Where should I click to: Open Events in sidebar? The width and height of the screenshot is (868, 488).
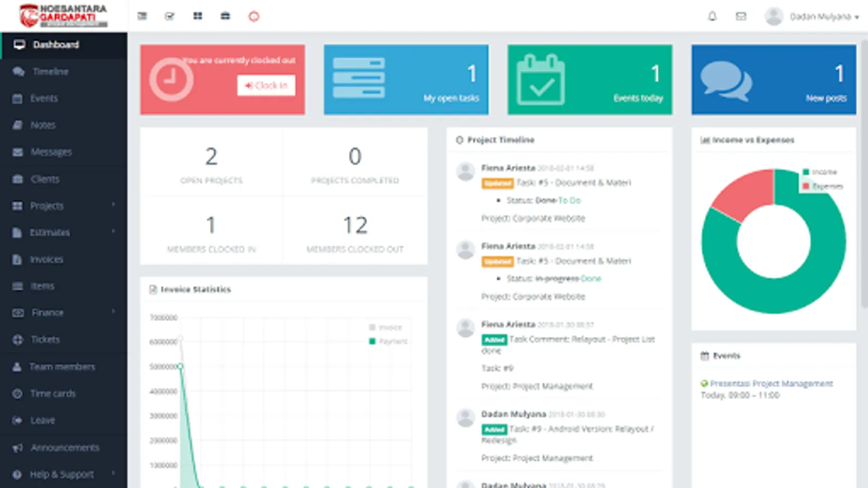pos(64,98)
